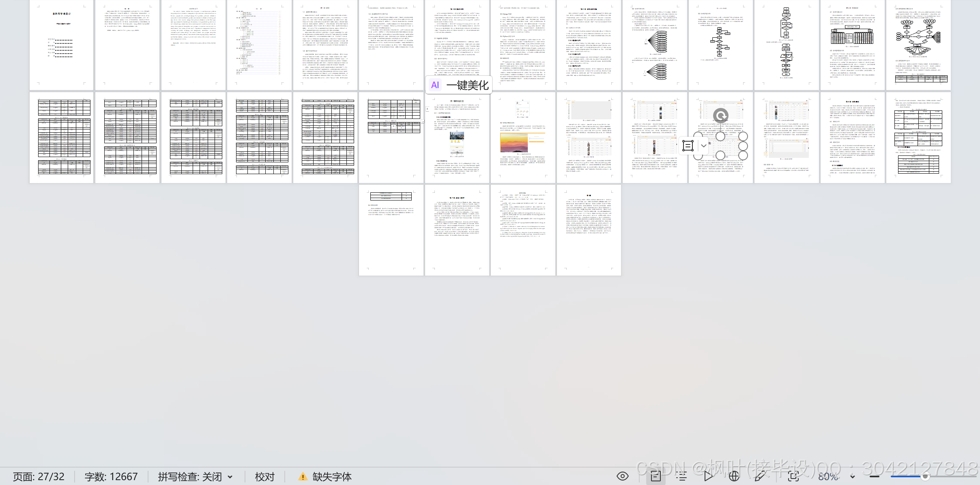Click the word count 字数 12667
The image size is (980, 485).
[x=111, y=476]
